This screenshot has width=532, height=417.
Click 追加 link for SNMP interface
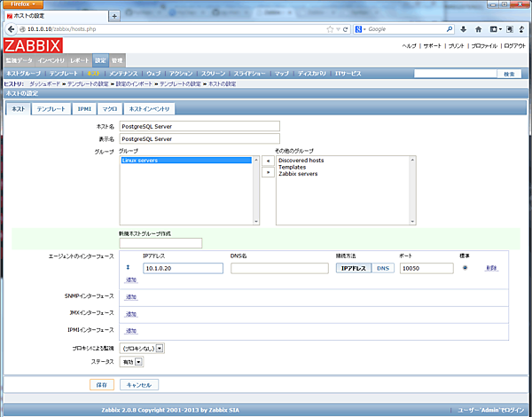(131, 297)
